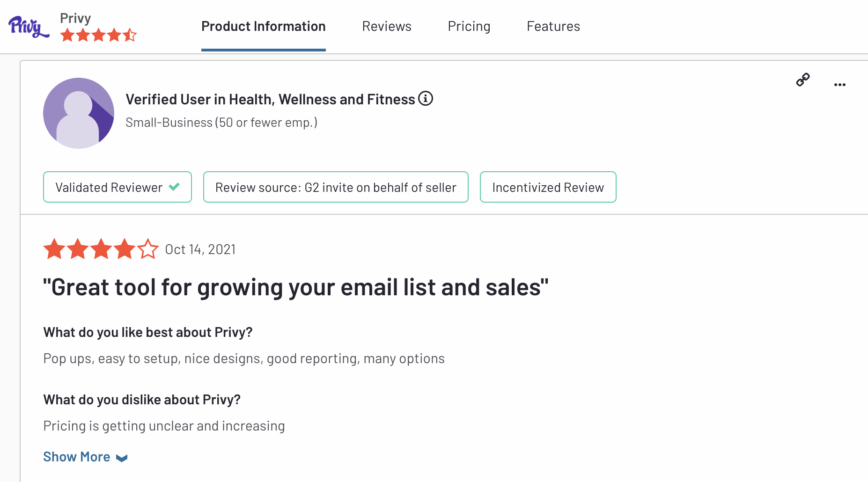Open the more options ellipsis menu
The width and height of the screenshot is (868, 482).
coord(839,84)
